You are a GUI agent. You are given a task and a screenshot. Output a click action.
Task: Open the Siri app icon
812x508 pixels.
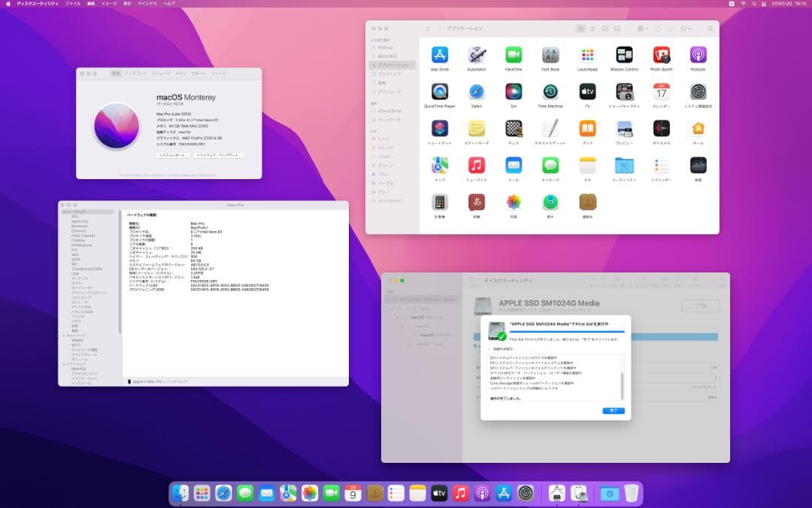click(x=514, y=92)
